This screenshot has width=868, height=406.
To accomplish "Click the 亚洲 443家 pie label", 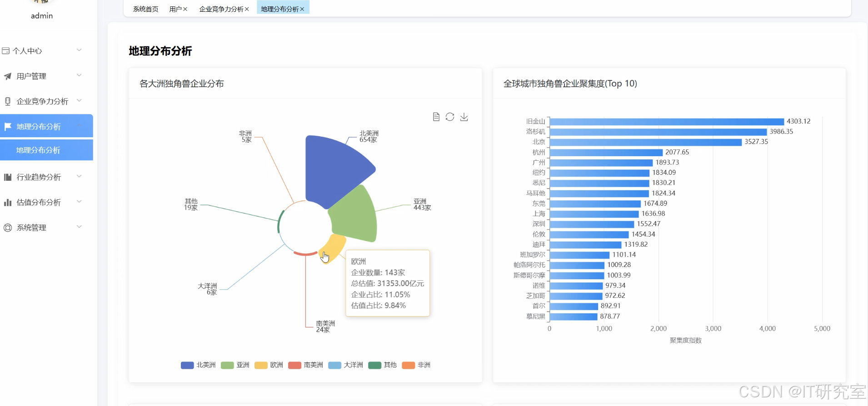I will pyautogui.click(x=422, y=205).
